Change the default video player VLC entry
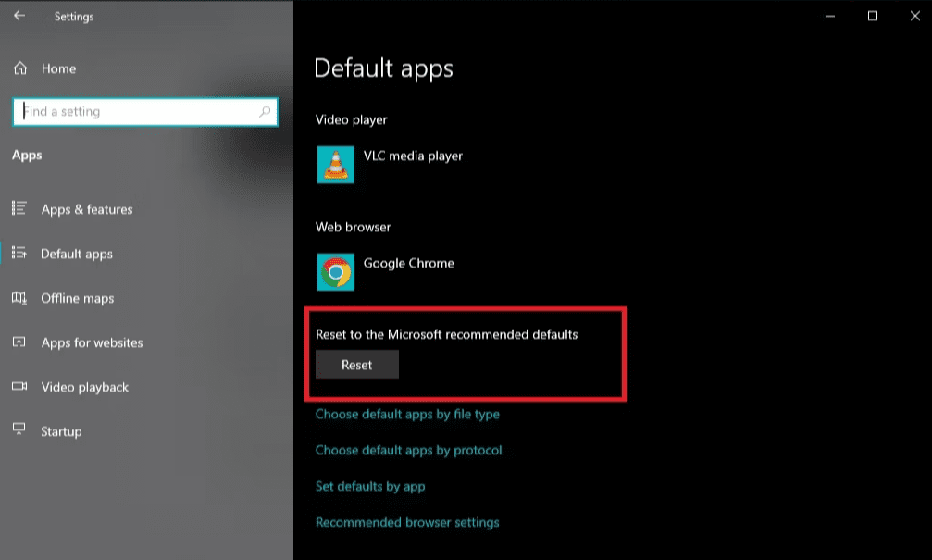Viewport: 932px width, 560px height. tap(413, 156)
